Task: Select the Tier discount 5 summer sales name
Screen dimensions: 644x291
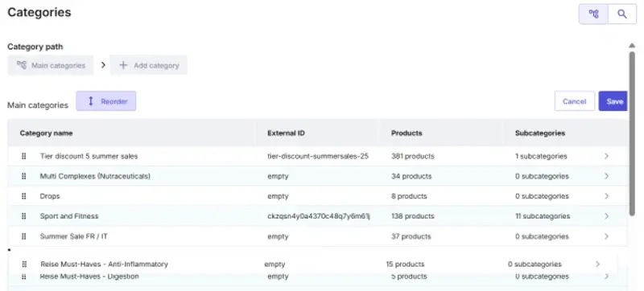Action: 89,156
